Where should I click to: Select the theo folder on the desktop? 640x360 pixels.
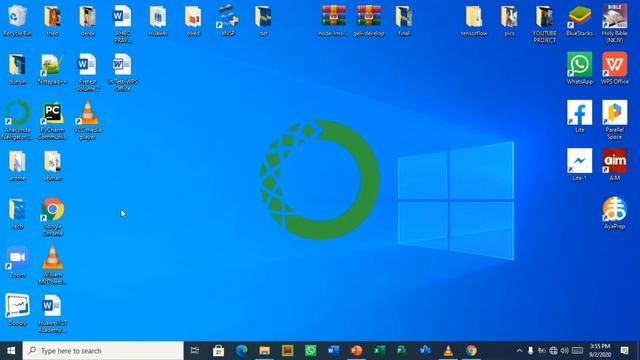[x=52, y=20]
